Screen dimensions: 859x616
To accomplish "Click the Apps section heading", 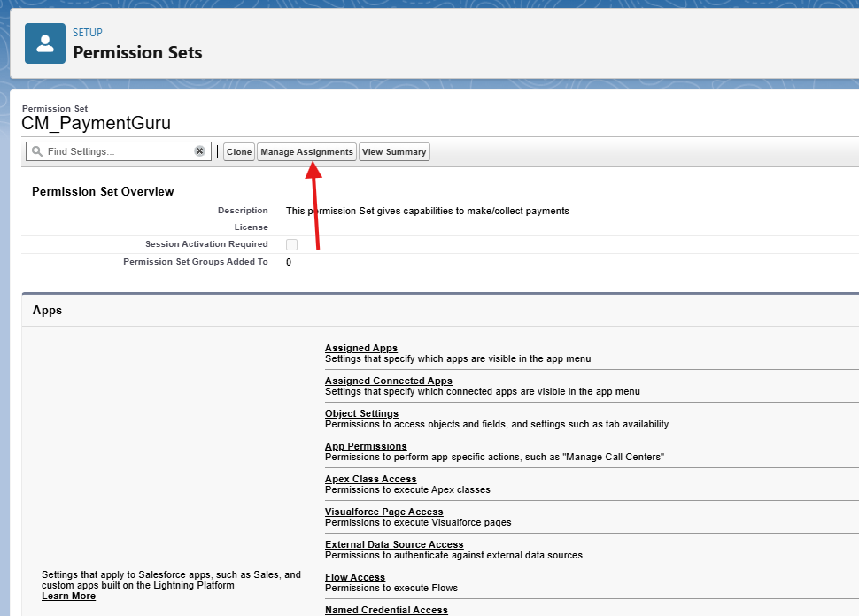I will pos(47,310).
